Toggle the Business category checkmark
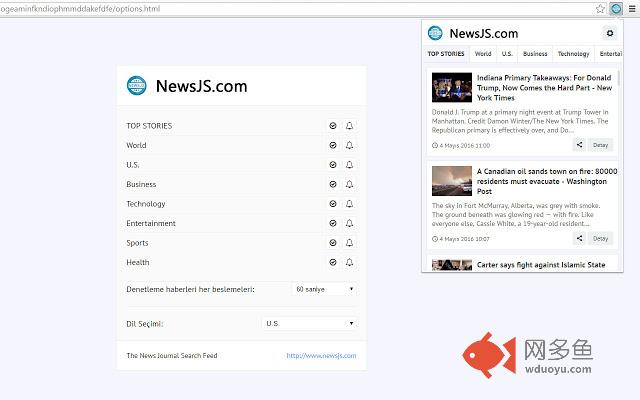Screen dimensions: 640x400 333,184
